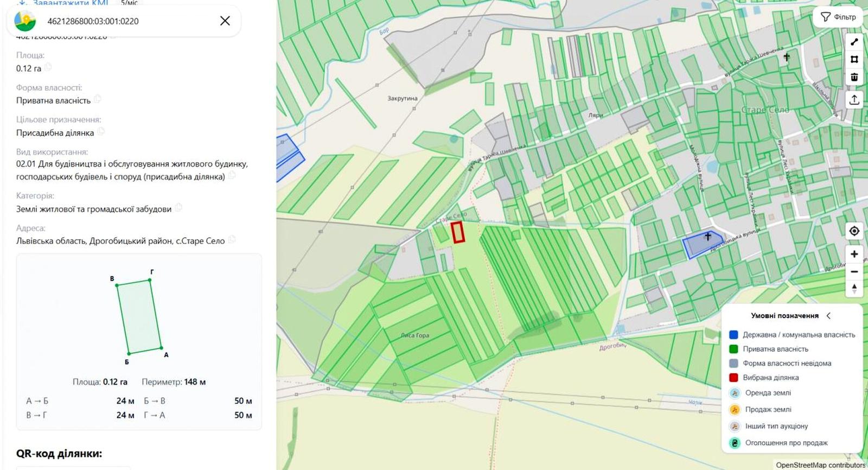The image size is (868, 470).
Task: Select the polygon area drawing tool
Action: pos(854,59)
